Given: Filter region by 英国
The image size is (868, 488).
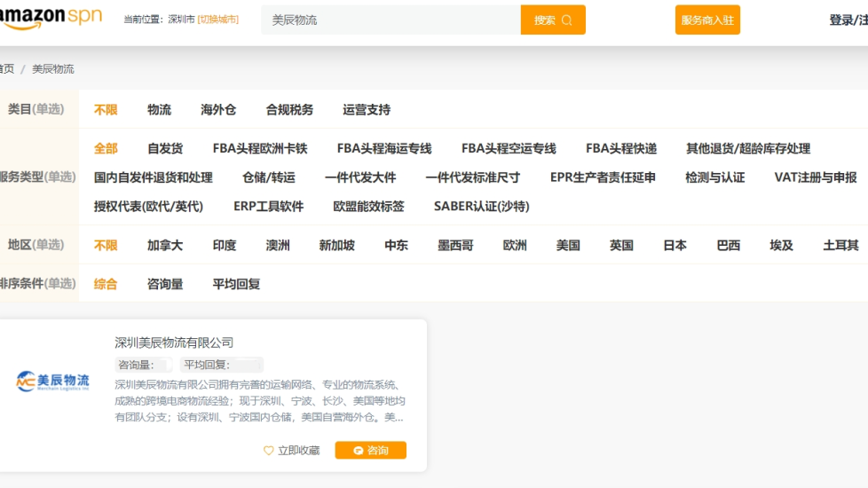Looking at the screenshot, I should 621,245.
